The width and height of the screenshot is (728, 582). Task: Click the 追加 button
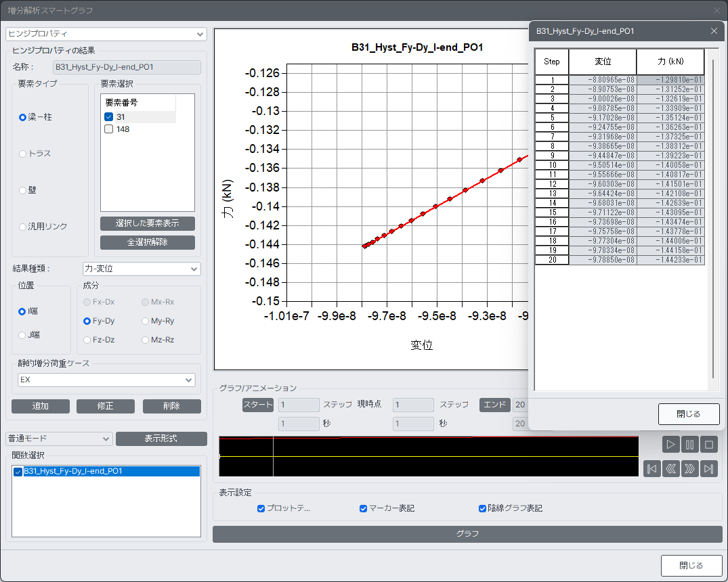click(41, 406)
